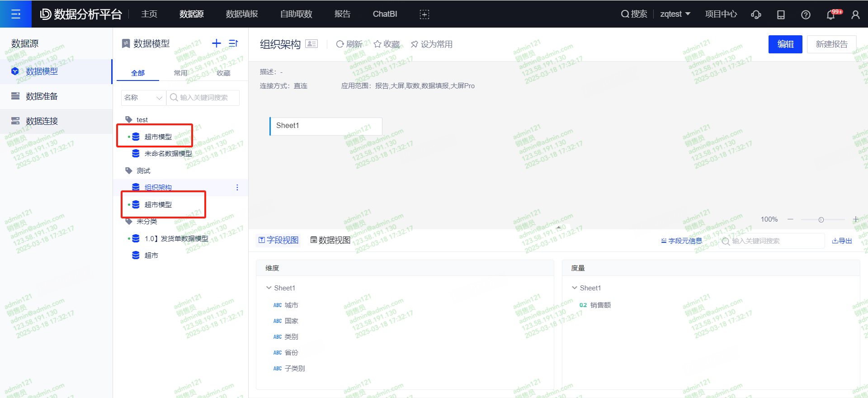
Task: Click the 新建报告 button
Action: (831, 44)
